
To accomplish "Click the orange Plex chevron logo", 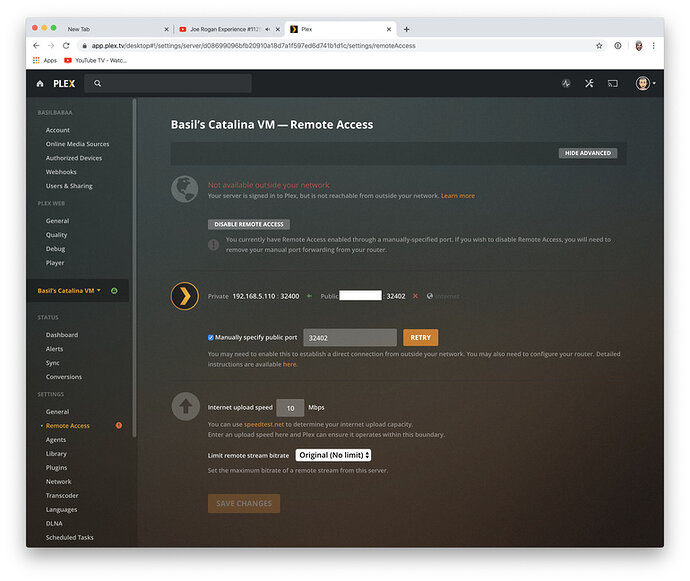I will coord(185,296).
